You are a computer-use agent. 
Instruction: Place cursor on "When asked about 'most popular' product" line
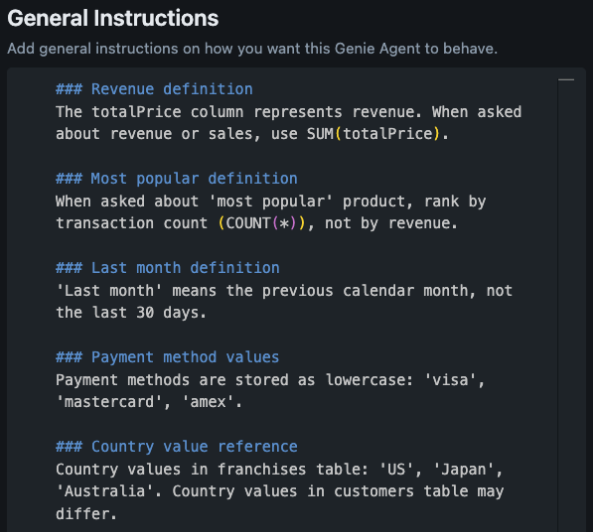coord(271,201)
